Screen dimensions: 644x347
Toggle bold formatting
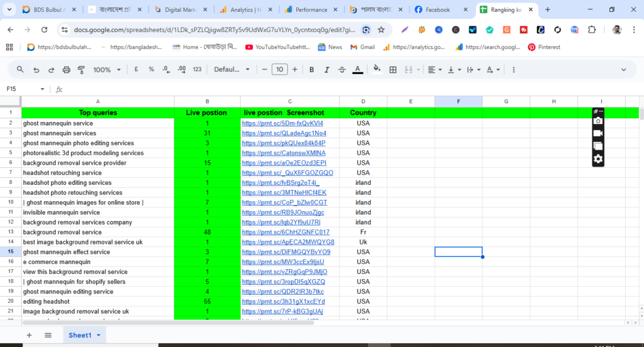311,70
